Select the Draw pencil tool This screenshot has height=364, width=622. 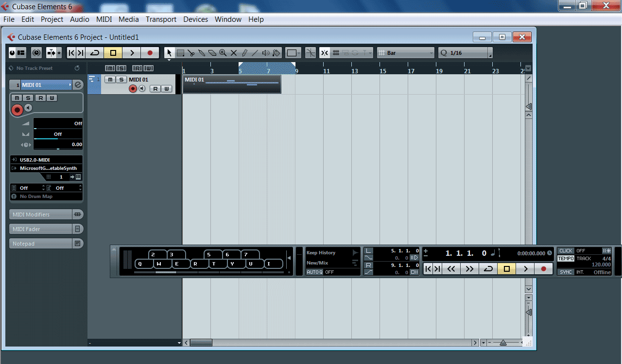click(x=244, y=53)
